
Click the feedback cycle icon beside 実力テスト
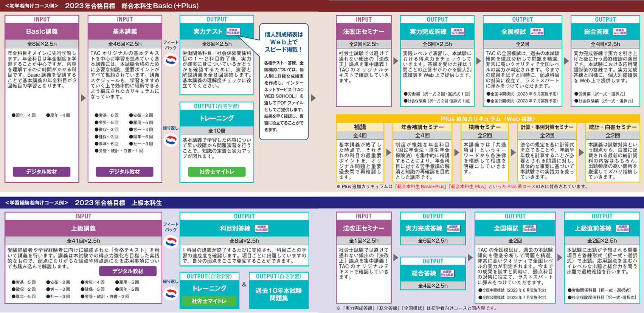[171, 60]
